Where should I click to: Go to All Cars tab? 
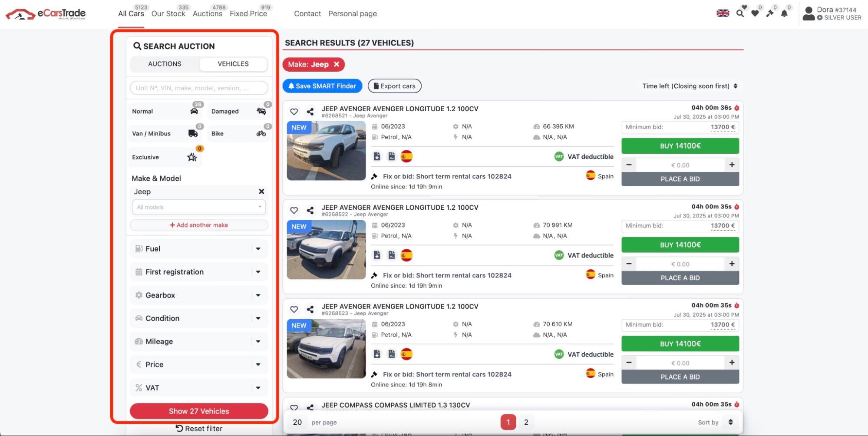131,13
